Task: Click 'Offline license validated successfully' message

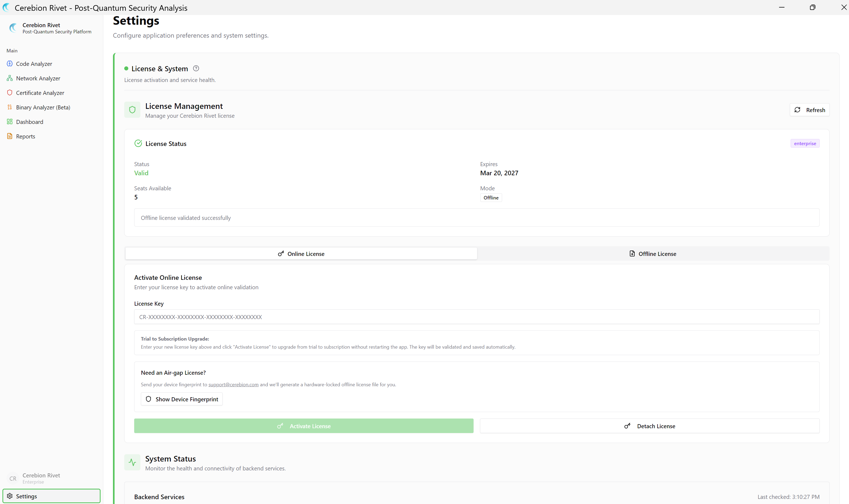Action: click(186, 218)
